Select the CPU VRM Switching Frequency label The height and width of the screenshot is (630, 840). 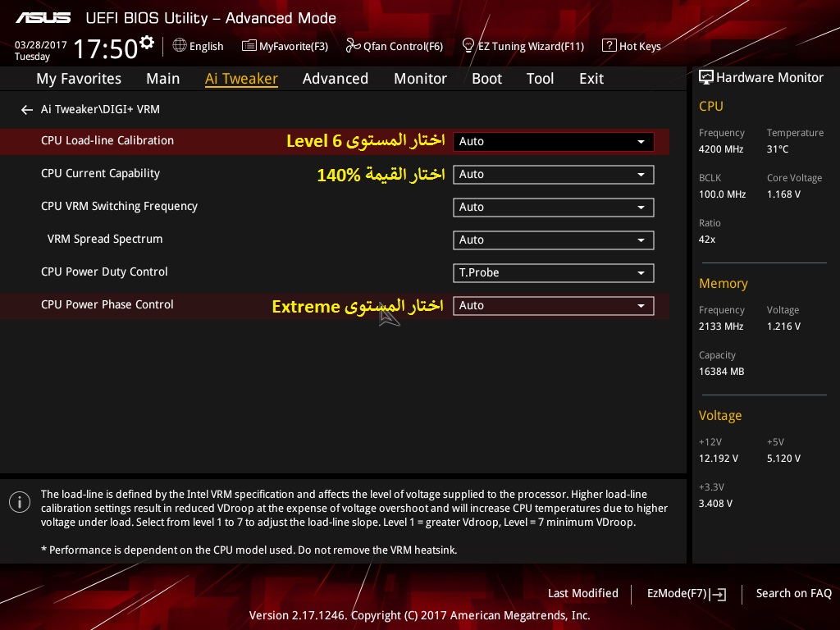pos(119,206)
